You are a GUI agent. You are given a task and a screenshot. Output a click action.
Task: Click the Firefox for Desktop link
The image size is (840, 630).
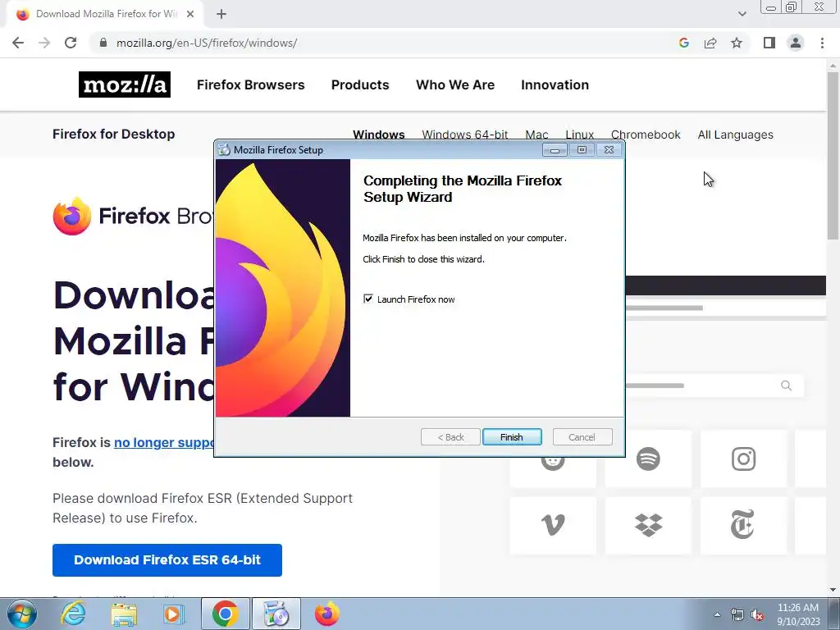pos(113,134)
